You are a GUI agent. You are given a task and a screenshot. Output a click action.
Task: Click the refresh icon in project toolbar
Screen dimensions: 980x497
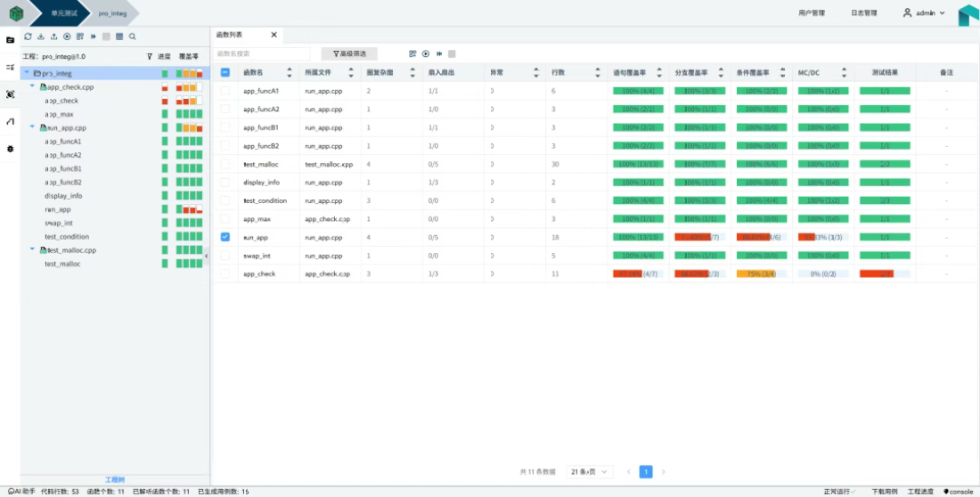pyautogui.click(x=28, y=37)
